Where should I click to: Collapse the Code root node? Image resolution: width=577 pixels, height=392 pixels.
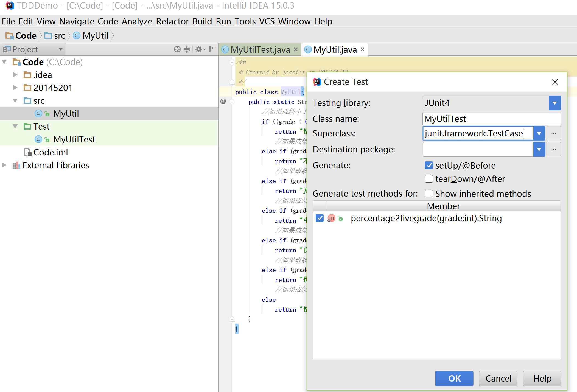coord(4,62)
